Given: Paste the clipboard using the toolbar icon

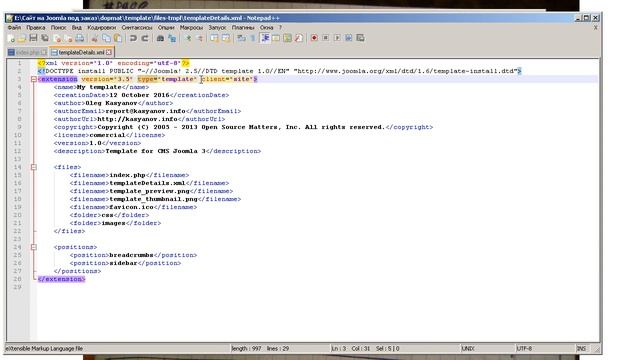Looking at the screenshot, I should click(x=118, y=38).
